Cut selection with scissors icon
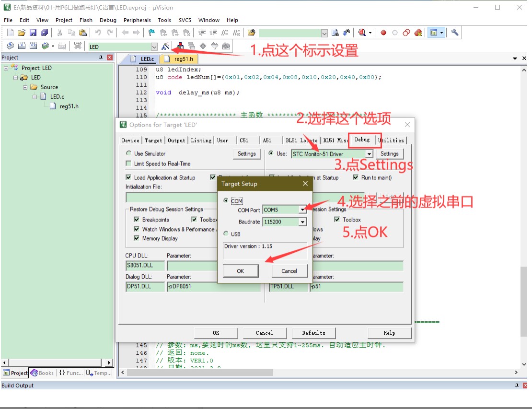The height and width of the screenshot is (409, 532). click(x=60, y=33)
